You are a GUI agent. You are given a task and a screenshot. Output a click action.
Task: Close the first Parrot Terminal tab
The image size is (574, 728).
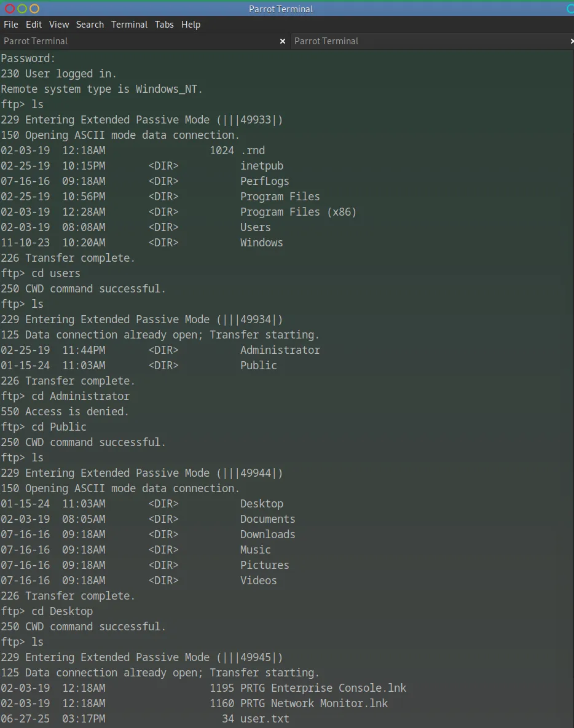coord(283,41)
